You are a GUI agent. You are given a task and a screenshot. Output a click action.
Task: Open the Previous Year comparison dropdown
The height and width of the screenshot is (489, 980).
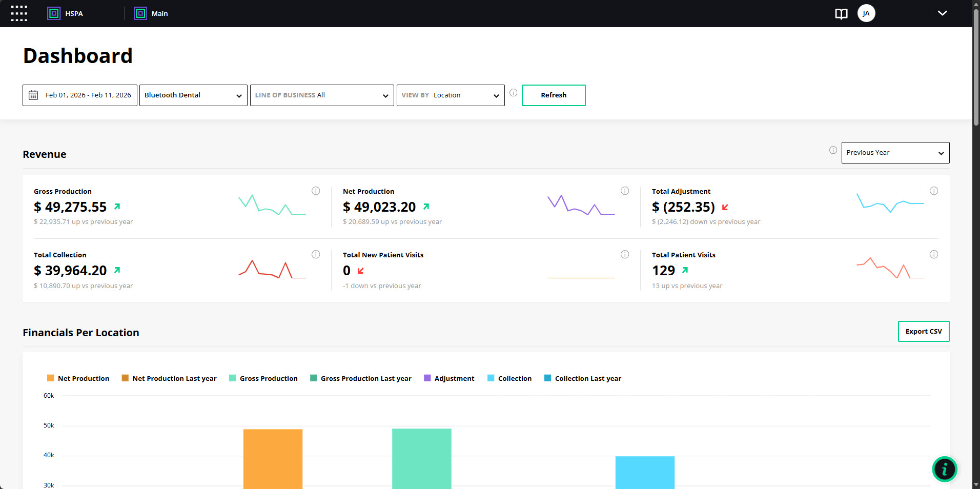pos(895,153)
